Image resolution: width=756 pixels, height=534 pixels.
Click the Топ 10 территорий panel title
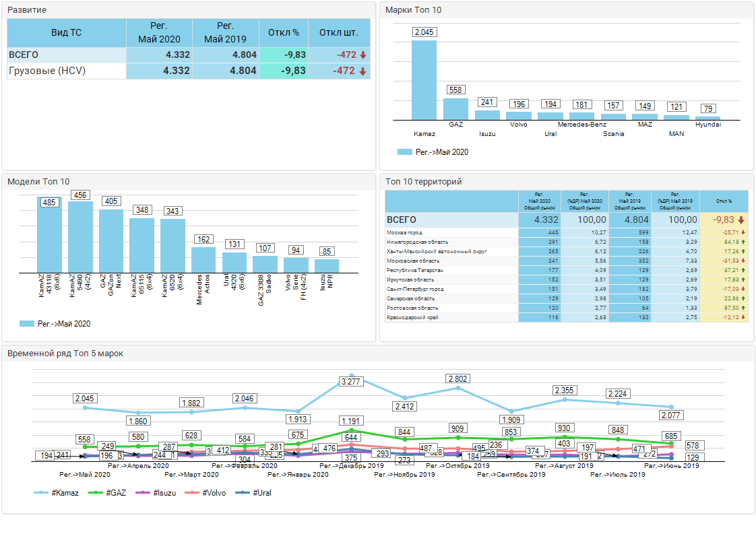click(423, 182)
